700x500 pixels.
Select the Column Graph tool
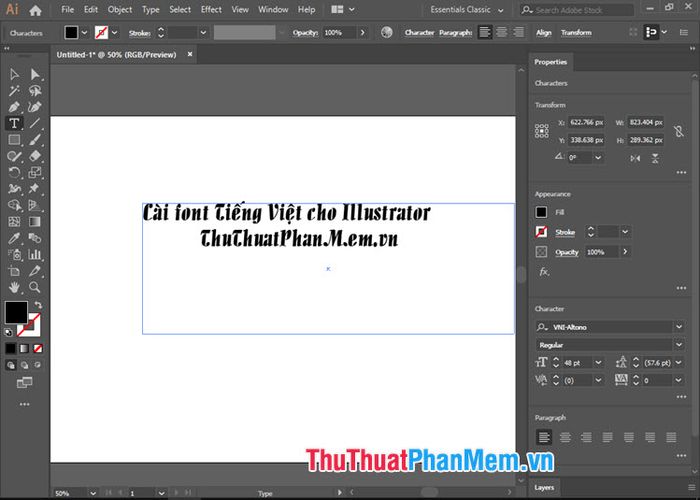tap(35, 254)
